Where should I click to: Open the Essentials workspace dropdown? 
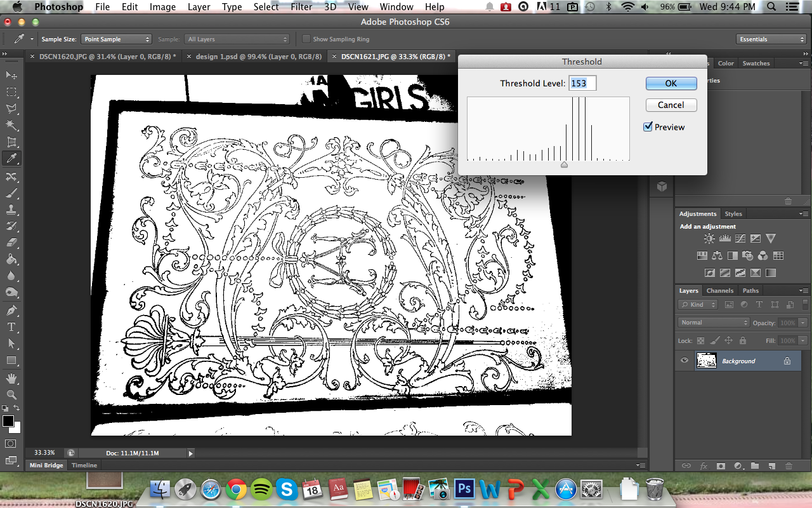coord(771,39)
